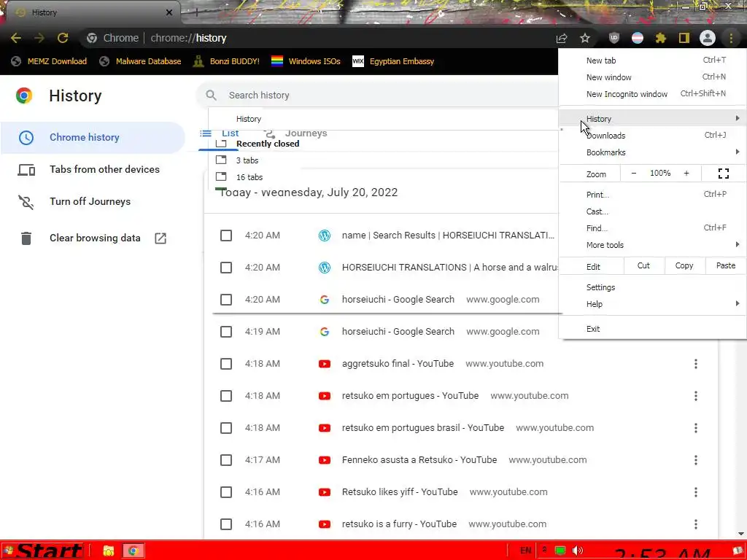Open Clear browsing data
Viewport: 747px width, 560px height.
point(93,238)
